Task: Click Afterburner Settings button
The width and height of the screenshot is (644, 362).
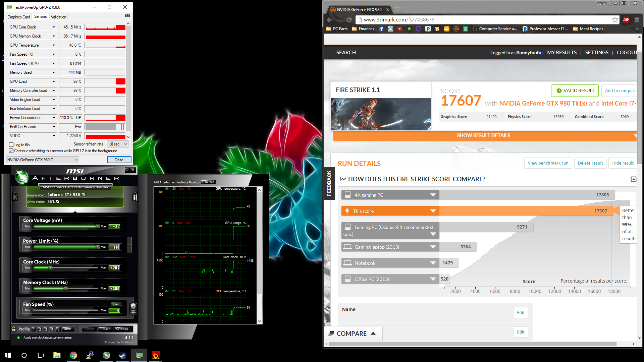Action: pos(122,329)
